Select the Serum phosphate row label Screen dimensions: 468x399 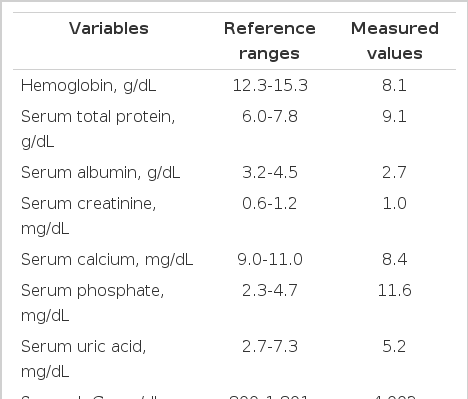92,303
